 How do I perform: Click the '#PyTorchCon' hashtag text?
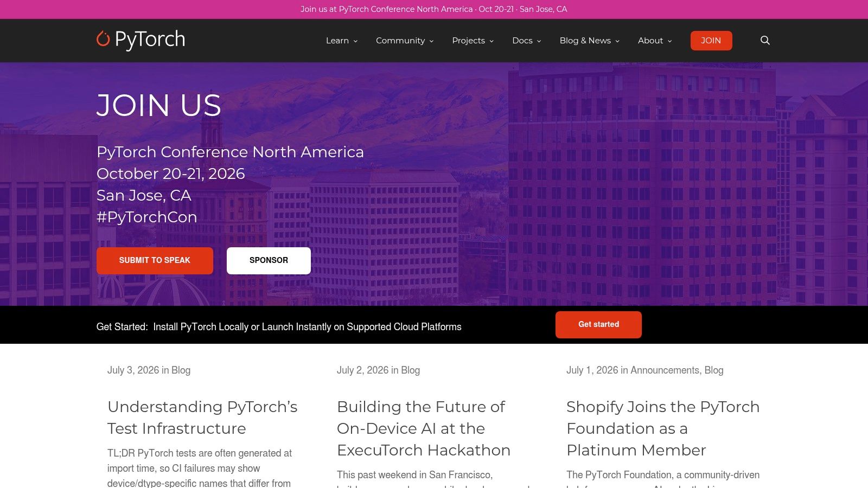click(146, 217)
